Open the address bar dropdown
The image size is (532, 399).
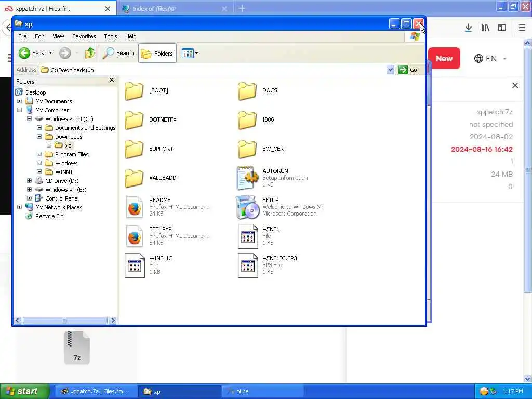[x=390, y=70]
